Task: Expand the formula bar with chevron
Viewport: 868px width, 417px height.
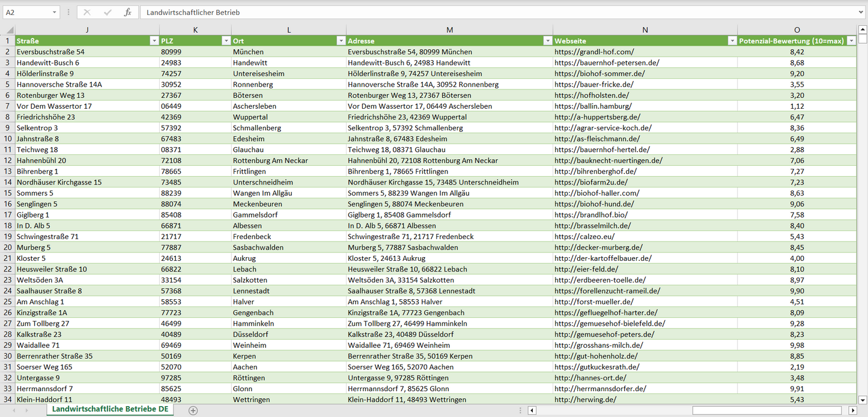Action: tap(861, 12)
